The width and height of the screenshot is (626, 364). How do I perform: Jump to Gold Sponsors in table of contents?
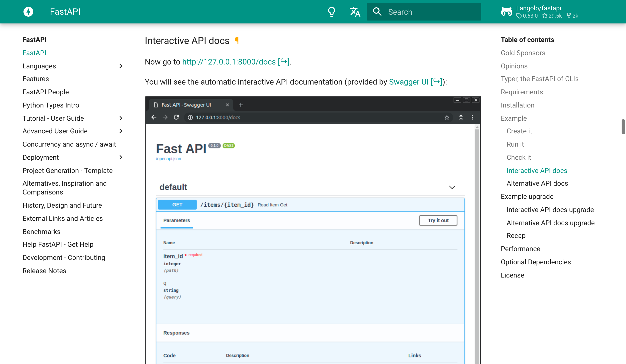pyautogui.click(x=523, y=53)
